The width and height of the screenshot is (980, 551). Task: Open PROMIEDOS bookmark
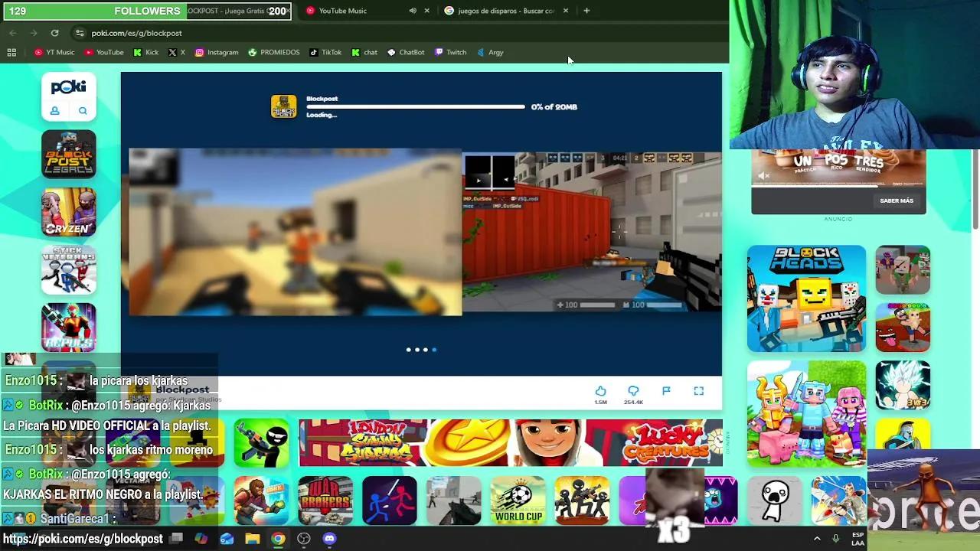tap(274, 52)
